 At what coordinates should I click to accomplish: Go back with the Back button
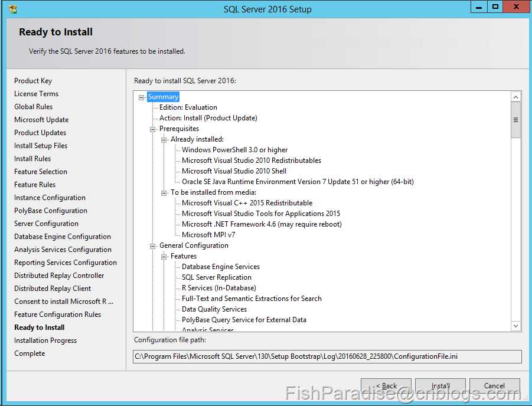pyautogui.click(x=386, y=386)
